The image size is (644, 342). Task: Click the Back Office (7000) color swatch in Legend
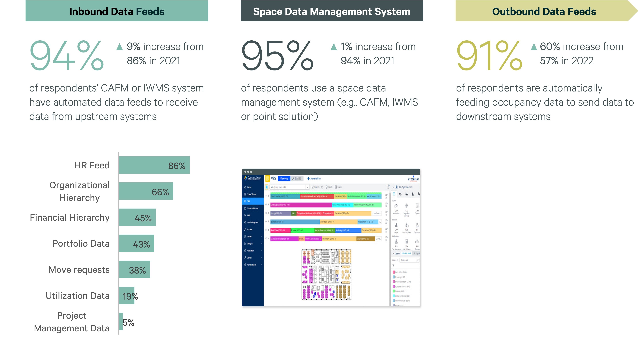[394, 272]
